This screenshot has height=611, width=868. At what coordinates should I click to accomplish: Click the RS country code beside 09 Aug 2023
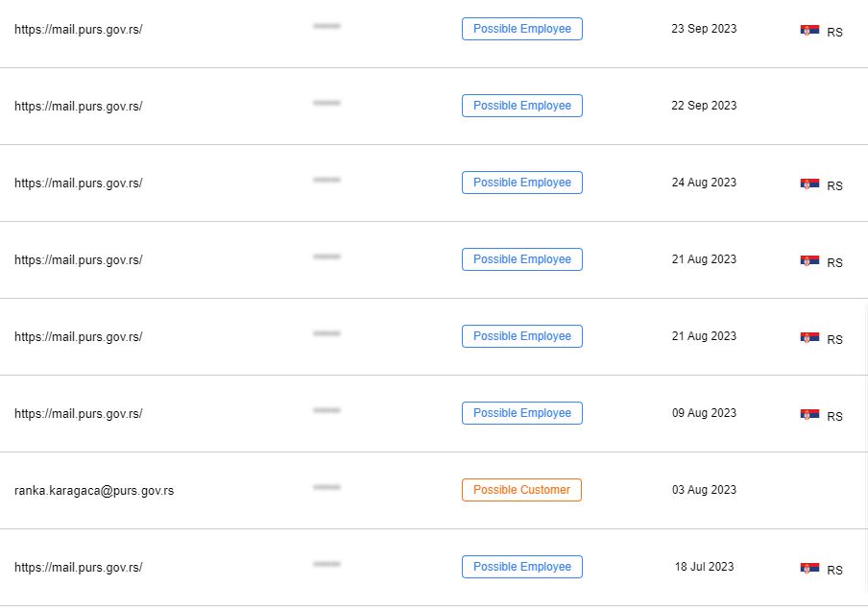click(x=834, y=417)
